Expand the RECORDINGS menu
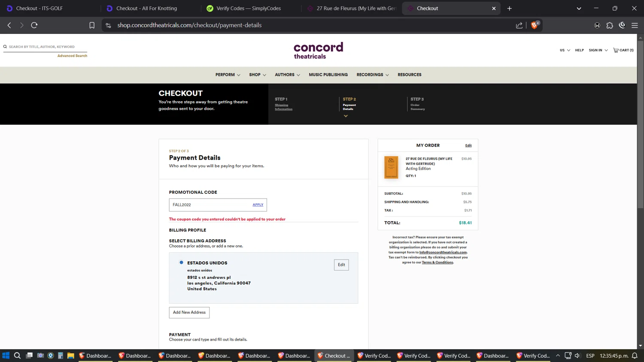Image resolution: width=644 pixels, height=362 pixels. pyautogui.click(x=373, y=75)
